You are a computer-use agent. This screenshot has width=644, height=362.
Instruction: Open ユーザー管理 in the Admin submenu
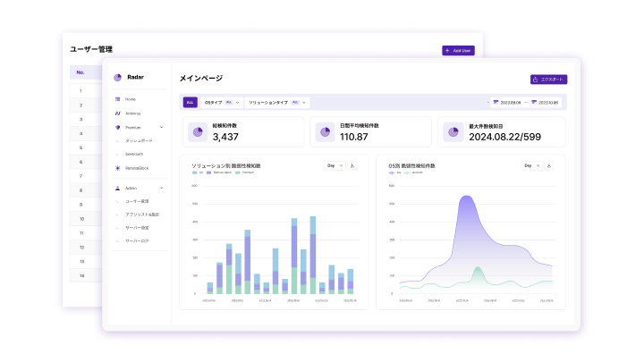coord(137,201)
